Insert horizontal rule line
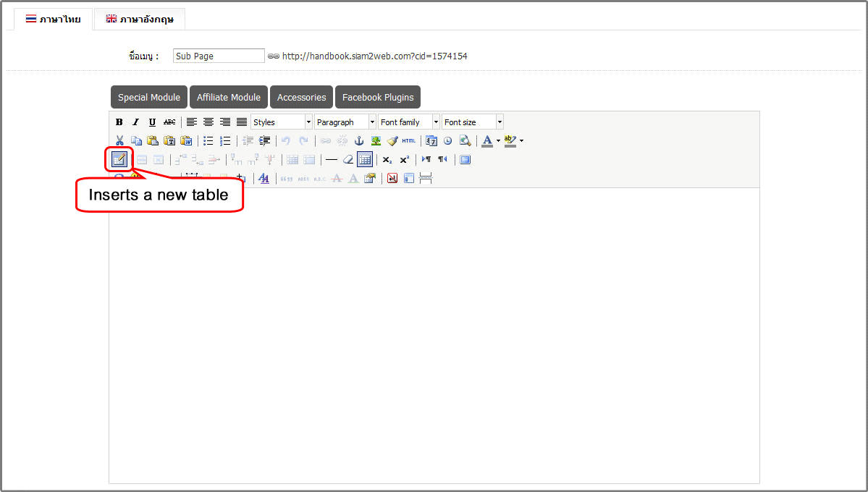This screenshot has width=868, height=492. (331, 159)
